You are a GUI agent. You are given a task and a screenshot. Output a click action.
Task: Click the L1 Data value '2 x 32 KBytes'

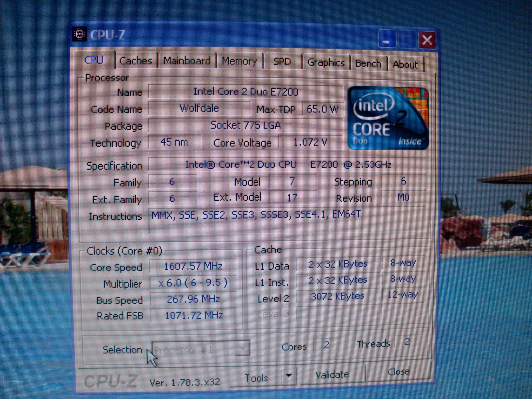point(338,264)
